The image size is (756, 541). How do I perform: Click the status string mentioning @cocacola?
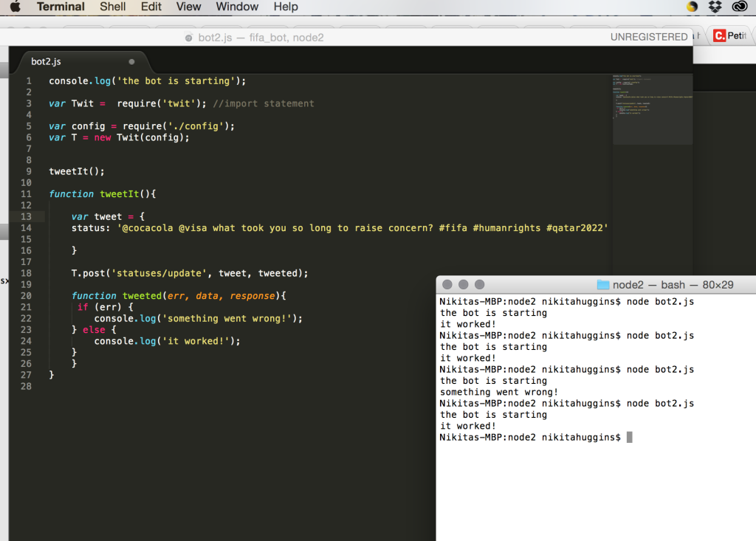point(362,228)
